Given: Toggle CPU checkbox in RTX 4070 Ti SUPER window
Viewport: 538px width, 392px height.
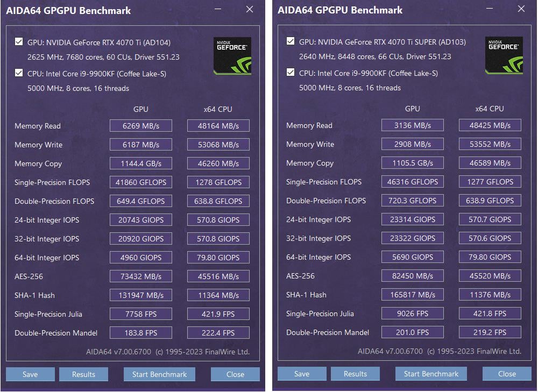Looking at the screenshot, I should click(x=291, y=72).
